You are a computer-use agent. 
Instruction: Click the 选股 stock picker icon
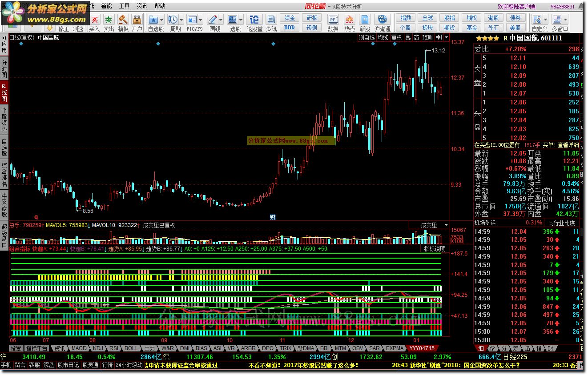[233, 20]
